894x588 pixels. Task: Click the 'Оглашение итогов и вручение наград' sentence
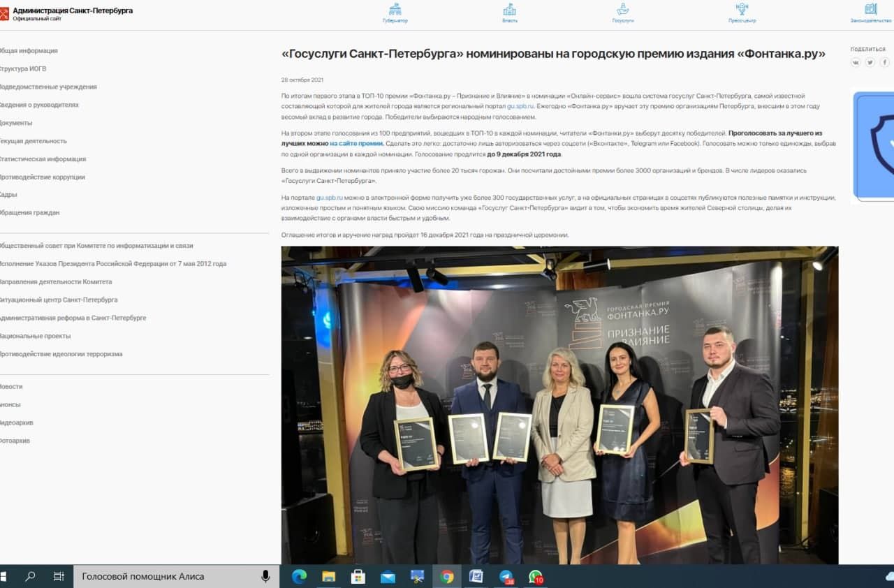point(425,235)
